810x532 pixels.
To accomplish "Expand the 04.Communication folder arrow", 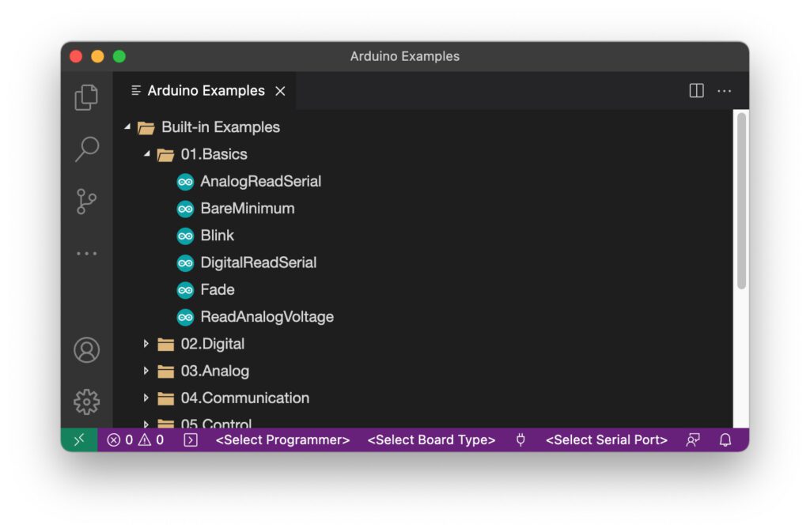I will (146, 398).
